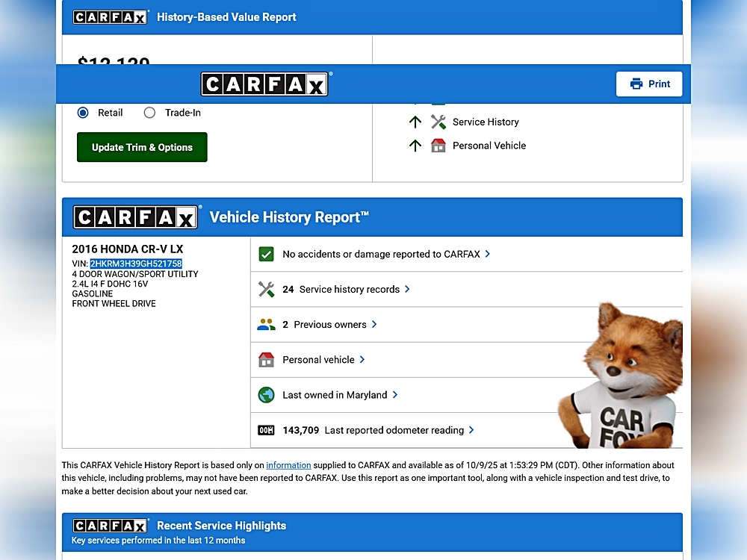
Task: Click the wrench service history records icon
Action: point(266,290)
